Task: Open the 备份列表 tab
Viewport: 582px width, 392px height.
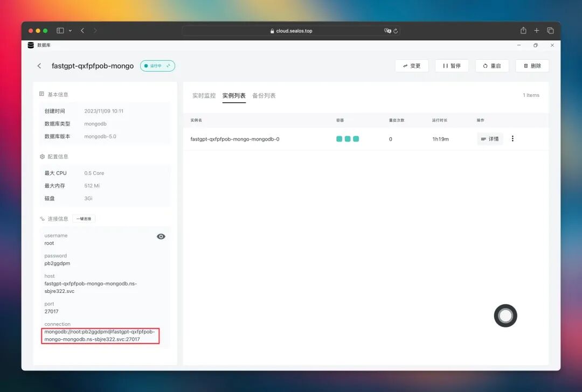Action: click(x=264, y=95)
